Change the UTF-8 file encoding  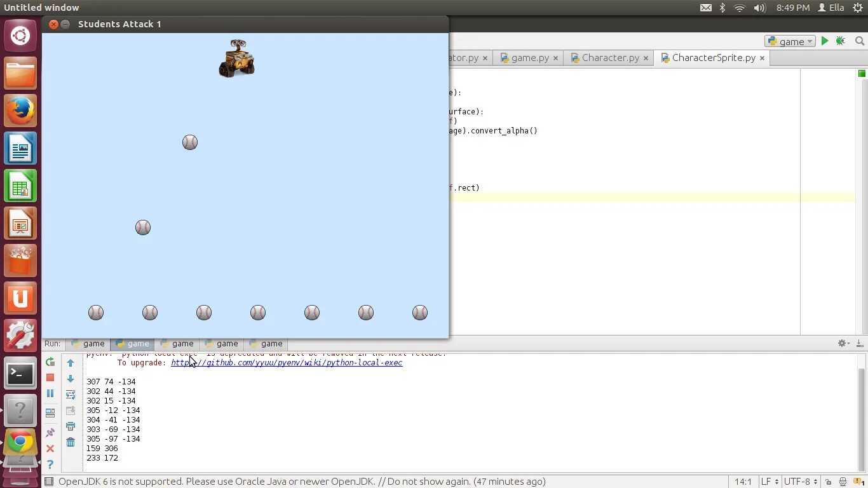pos(800,482)
